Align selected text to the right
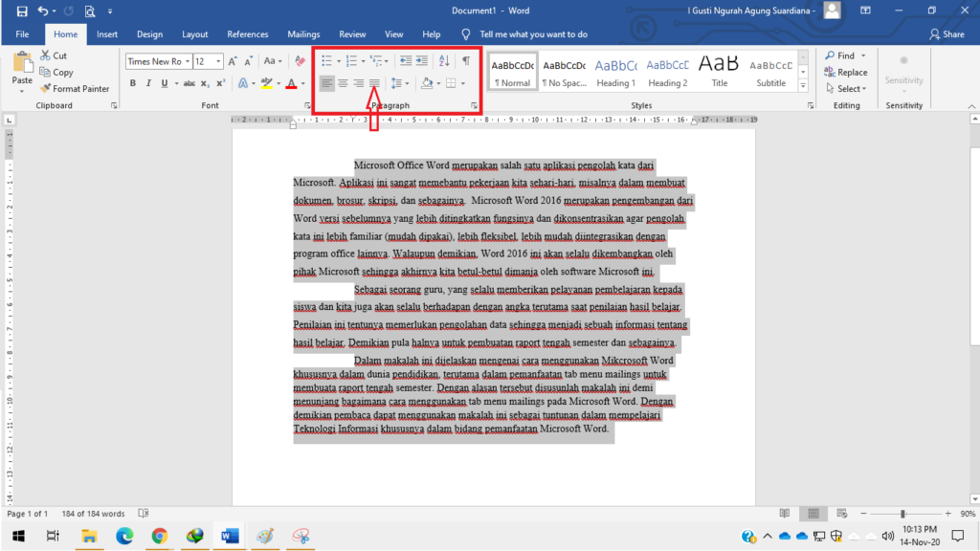980x551 pixels. (358, 83)
